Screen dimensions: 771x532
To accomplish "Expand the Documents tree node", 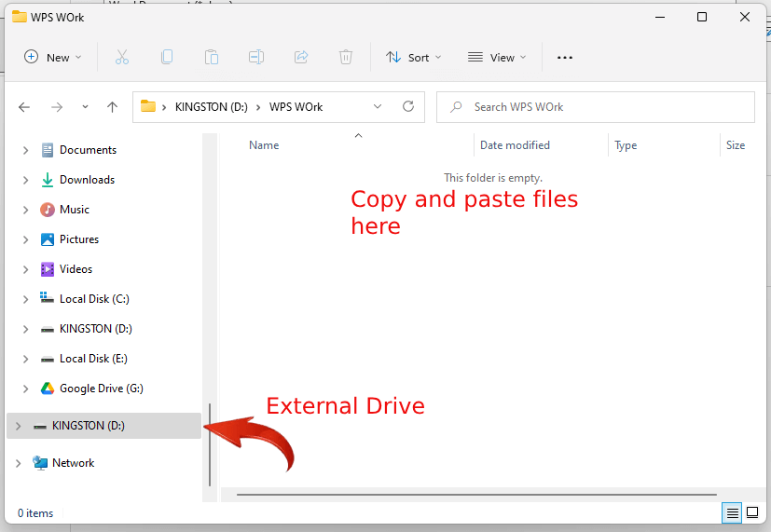I will [25, 150].
